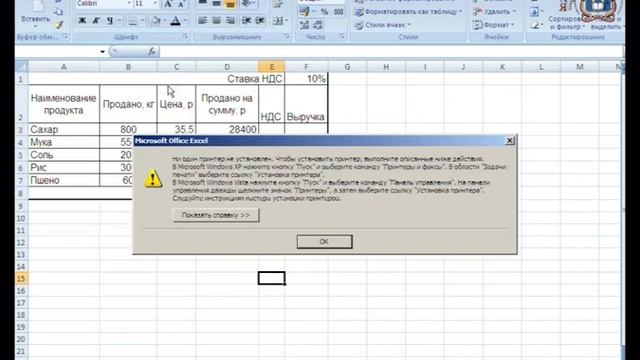Screen dimensions: 640x360
Task: Apply comma style (000) number format
Action: click(x=338, y=12)
